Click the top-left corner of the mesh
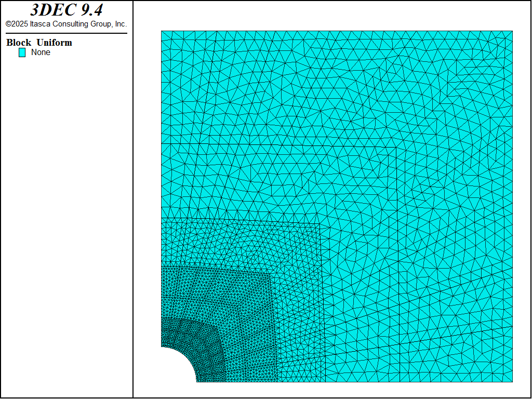532x399 pixels. coord(162,32)
